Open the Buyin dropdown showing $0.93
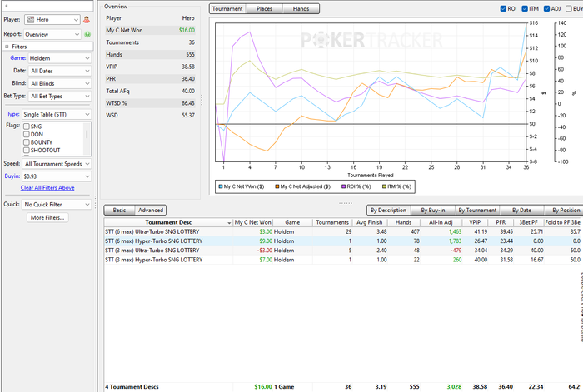This screenshot has height=392, width=583. (x=57, y=176)
